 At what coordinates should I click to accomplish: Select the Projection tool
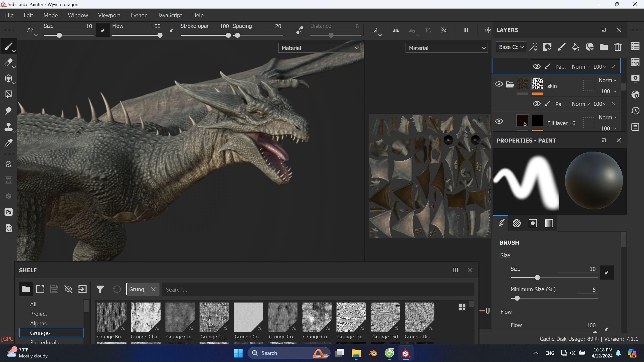click(8, 79)
